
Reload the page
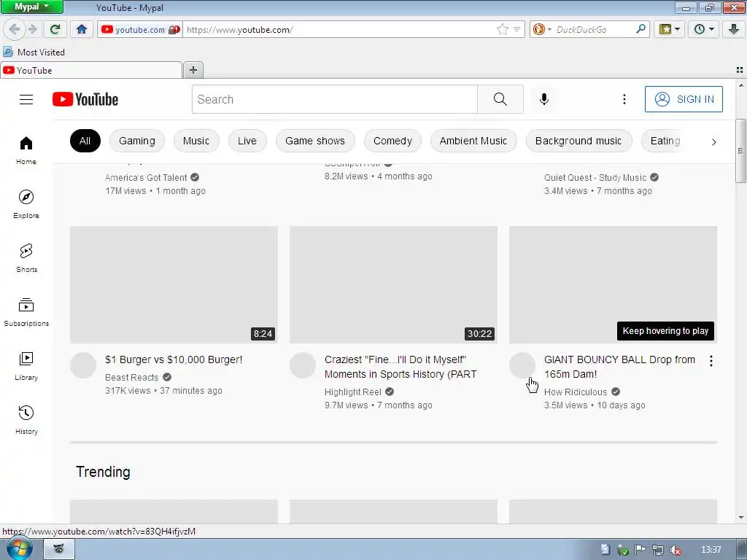[55, 29]
